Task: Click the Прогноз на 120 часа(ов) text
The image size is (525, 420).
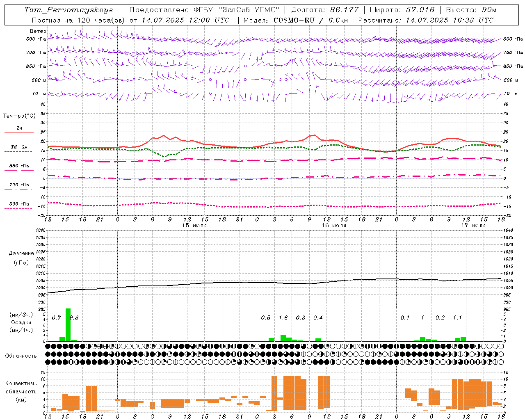Action: (78, 20)
